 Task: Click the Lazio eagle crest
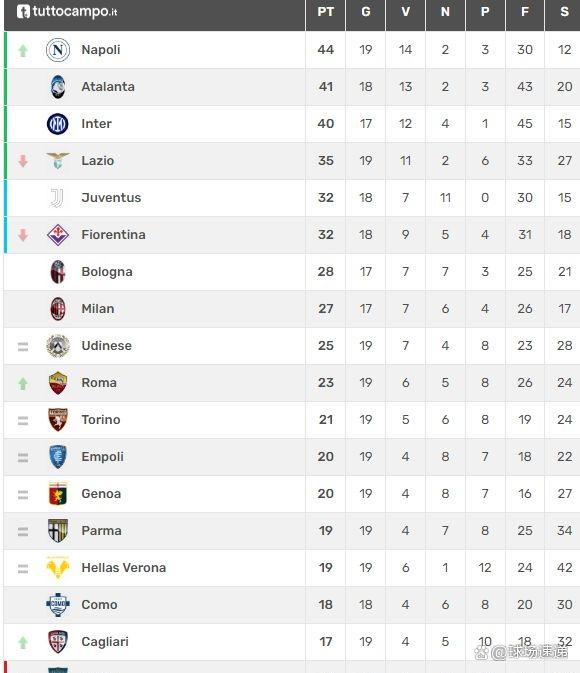(x=58, y=161)
